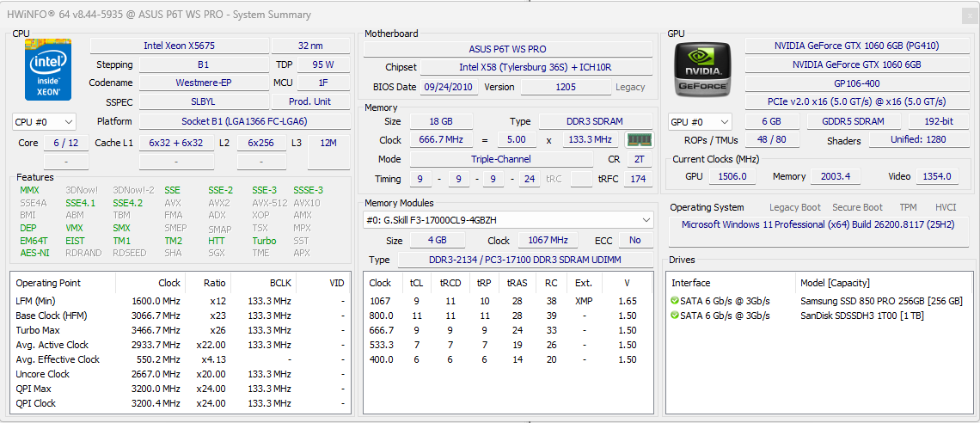Click the 12M L3 cache value
Screen dimensions: 980x423
[x=328, y=143]
